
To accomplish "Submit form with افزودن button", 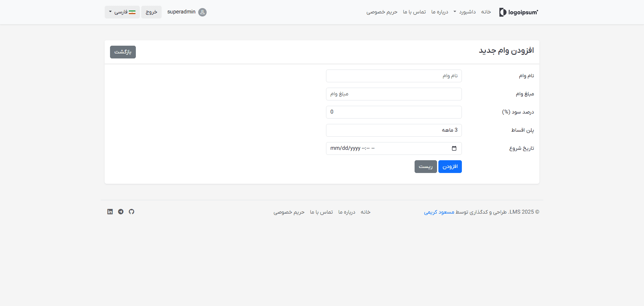I will click(x=450, y=167).
